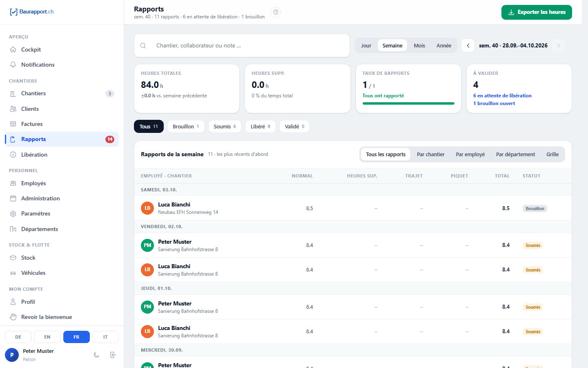Click the Administration calendar icon
The image size is (588, 368).
pyautogui.click(x=13, y=198)
